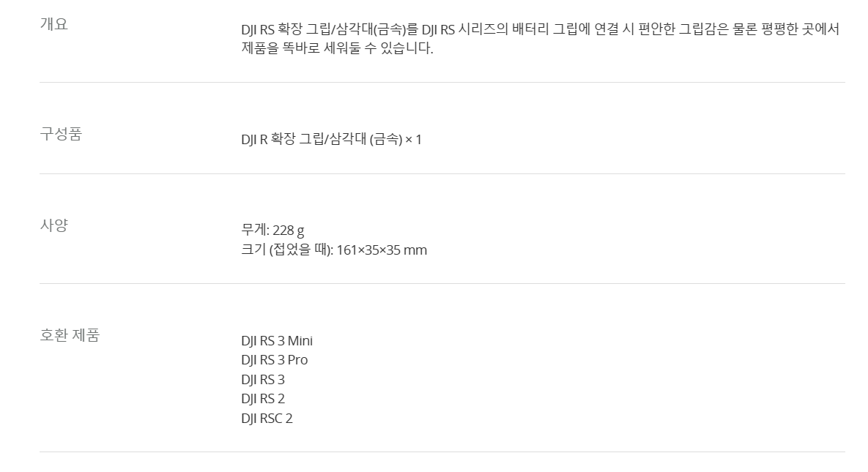This screenshot has width=868, height=472.
Task: Click the DJI RS 3 compatible product line
Action: [x=263, y=380]
